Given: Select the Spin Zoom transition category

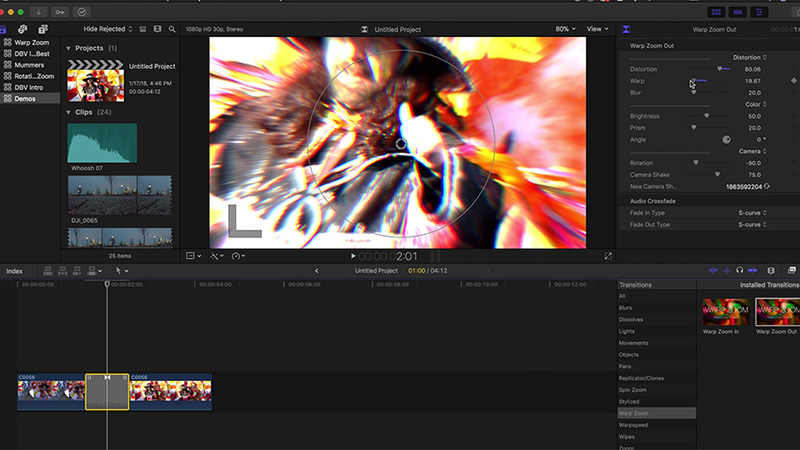Looking at the screenshot, I should [x=632, y=390].
